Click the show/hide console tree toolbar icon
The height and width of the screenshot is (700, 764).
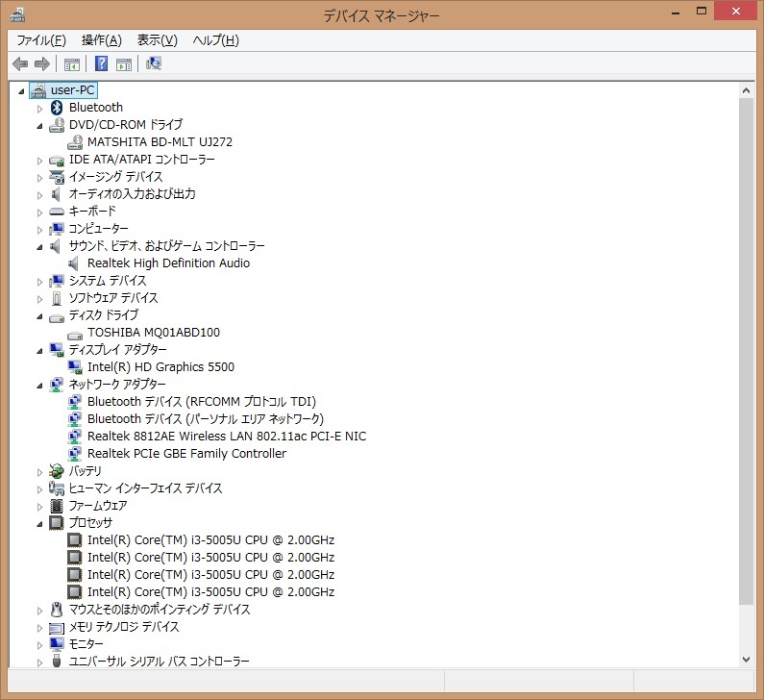point(72,63)
